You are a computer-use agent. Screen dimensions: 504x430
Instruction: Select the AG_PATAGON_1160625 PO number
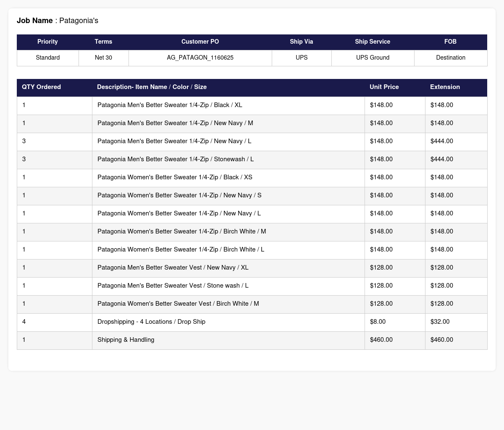pos(200,58)
